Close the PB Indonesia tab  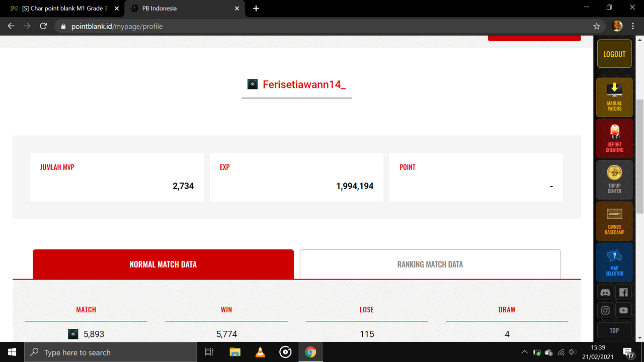(x=237, y=9)
